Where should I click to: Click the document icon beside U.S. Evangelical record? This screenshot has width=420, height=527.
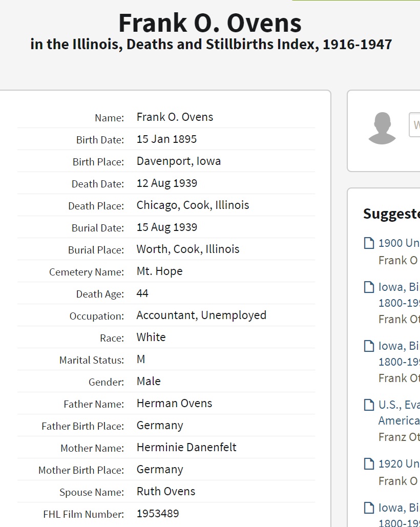pyautogui.click(x=369, y=405)
